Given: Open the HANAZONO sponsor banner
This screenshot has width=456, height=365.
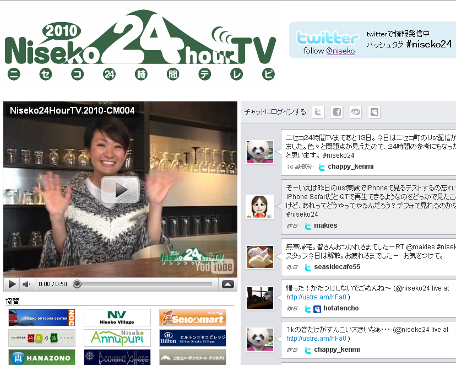Looking at the screenshot, I should coord(42,357).
